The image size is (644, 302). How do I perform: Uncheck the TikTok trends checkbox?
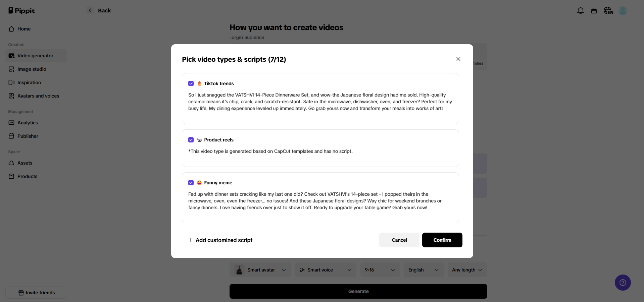(x=191, y=83)
